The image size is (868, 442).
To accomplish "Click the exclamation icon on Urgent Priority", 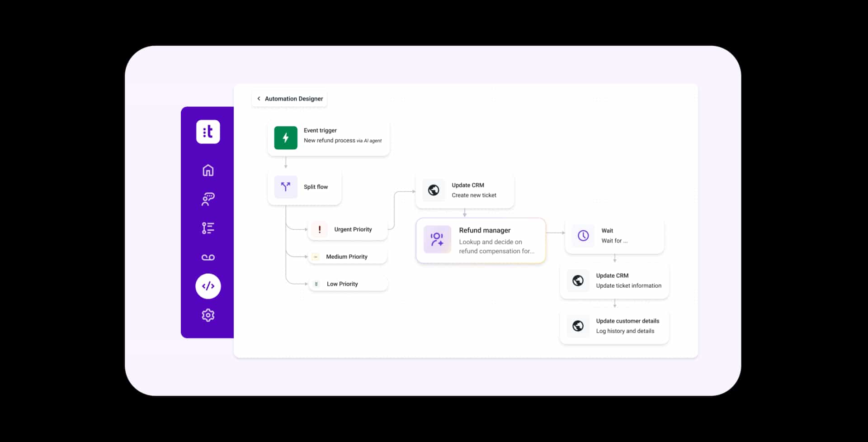I will (x=320, y=229).
